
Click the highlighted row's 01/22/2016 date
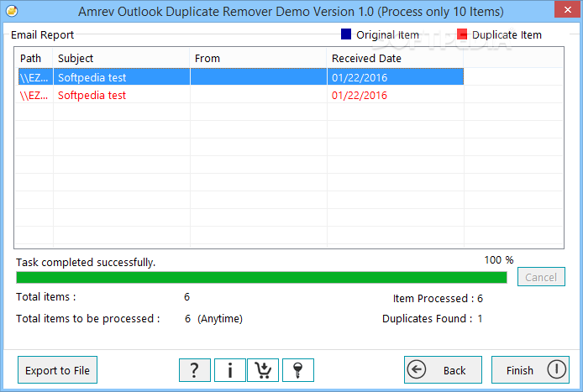[x=360, y=78]
